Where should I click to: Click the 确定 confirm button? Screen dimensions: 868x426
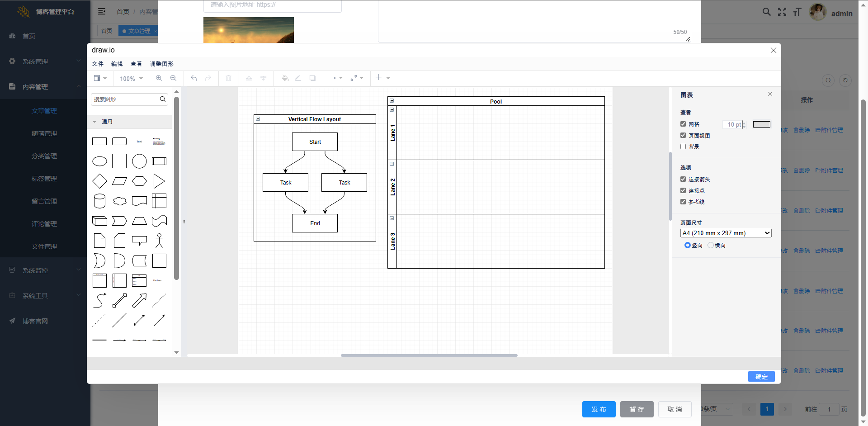(x=761, y=377)
